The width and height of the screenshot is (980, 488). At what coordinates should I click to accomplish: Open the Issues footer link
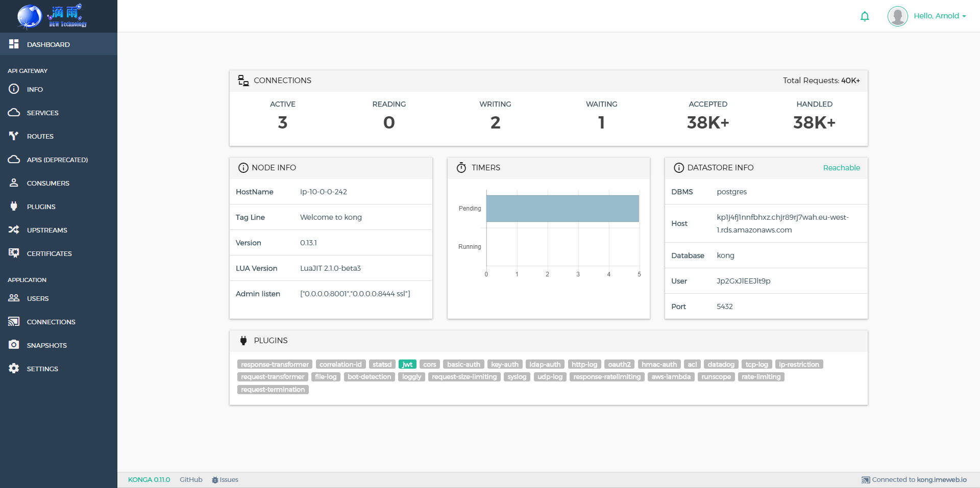coord(225,480)
